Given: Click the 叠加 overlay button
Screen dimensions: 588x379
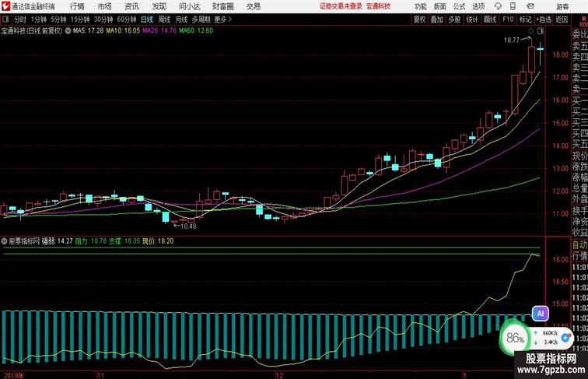Looking at the screenshot, I should 437,19.
